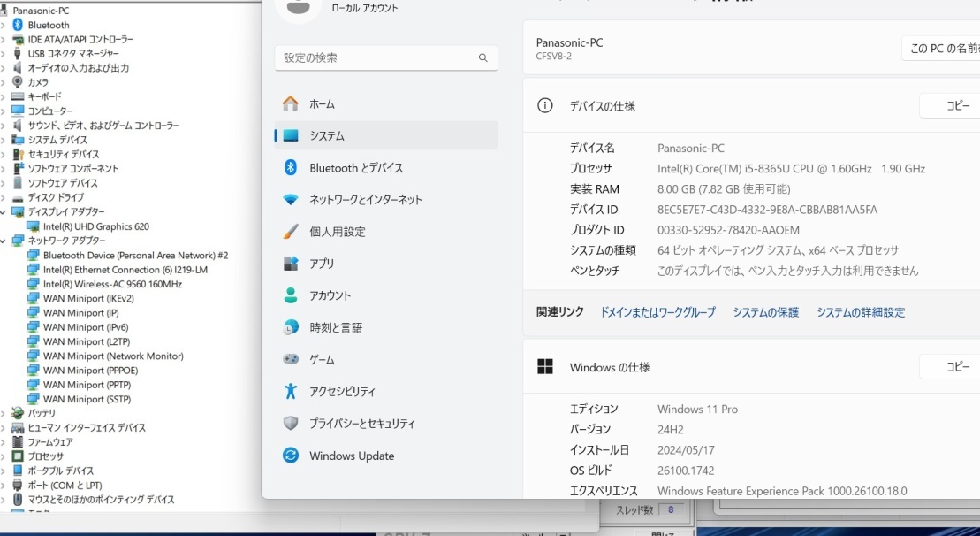980x536 pixels.
Task: Focus the 設定の検索 search field
Action: click(386, 58)
